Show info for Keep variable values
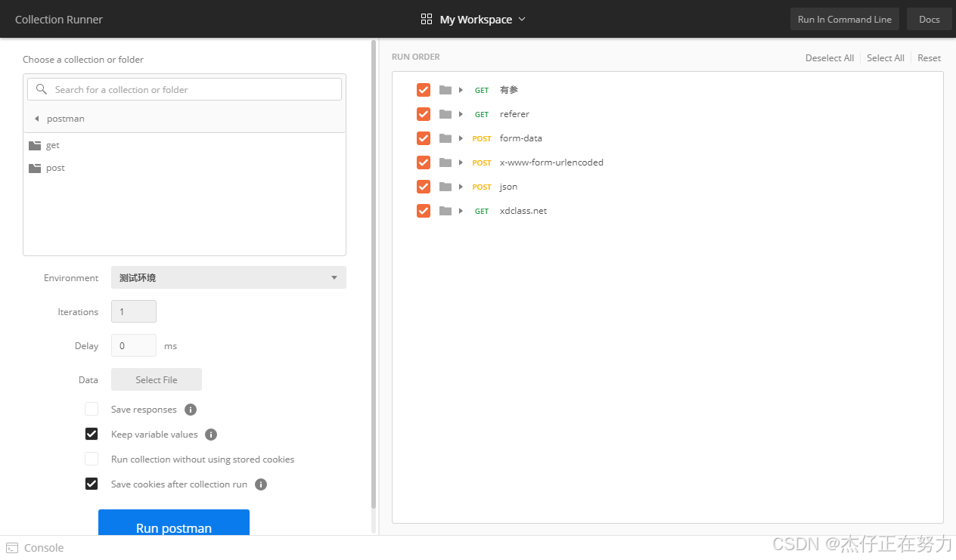The height and width of the screenshot is (560, 956). point(211,435)
